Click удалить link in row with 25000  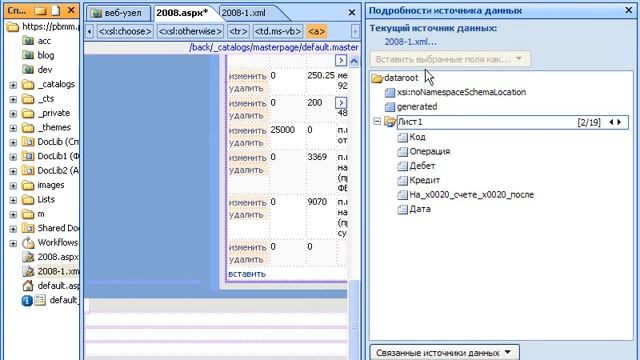[246, 142]
